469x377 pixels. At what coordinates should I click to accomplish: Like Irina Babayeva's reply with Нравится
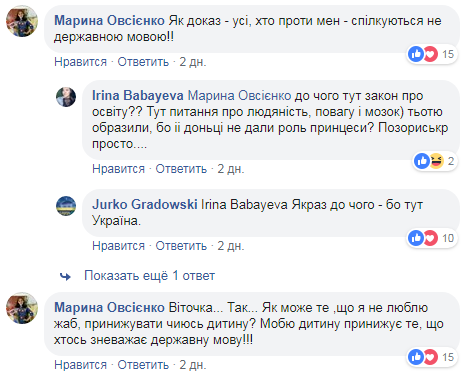(118, 169)
